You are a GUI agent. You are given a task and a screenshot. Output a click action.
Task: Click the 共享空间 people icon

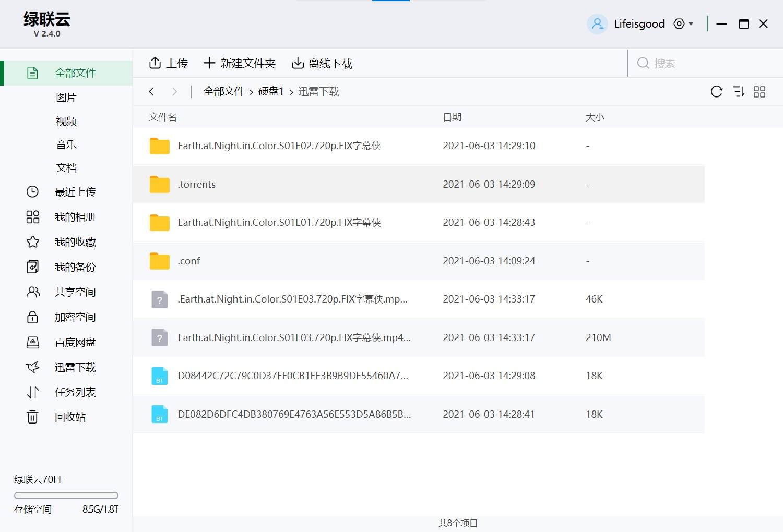tap(32, 292)
